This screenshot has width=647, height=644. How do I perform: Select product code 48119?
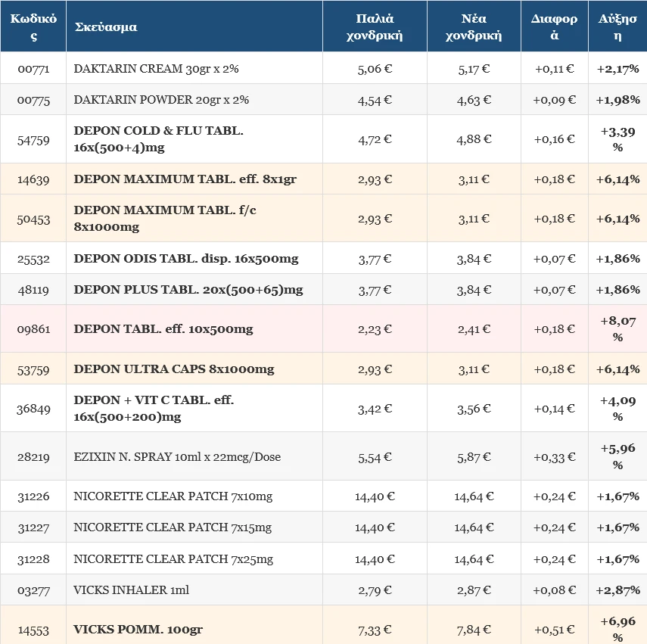33,290
